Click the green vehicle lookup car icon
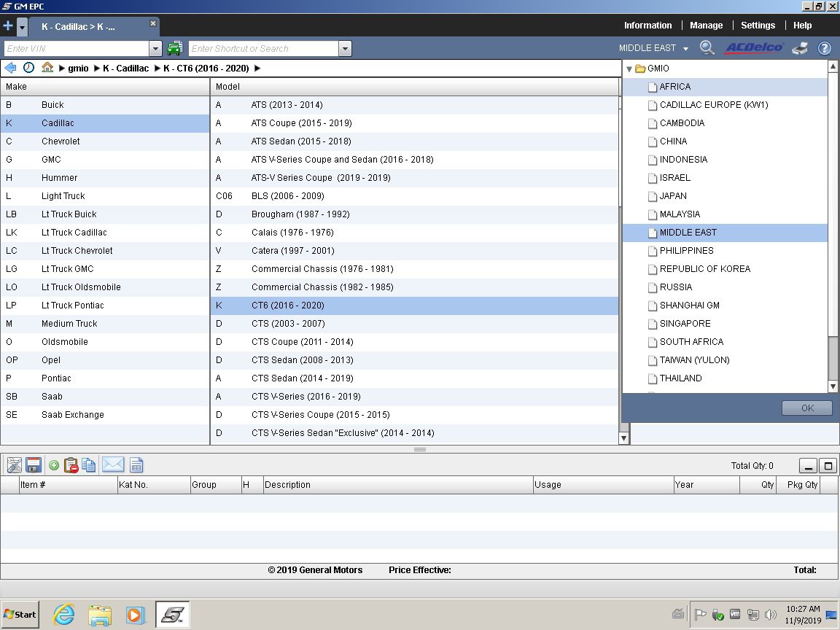The height and width of the screenshot is (630, 840). click(x=174, y=49)
